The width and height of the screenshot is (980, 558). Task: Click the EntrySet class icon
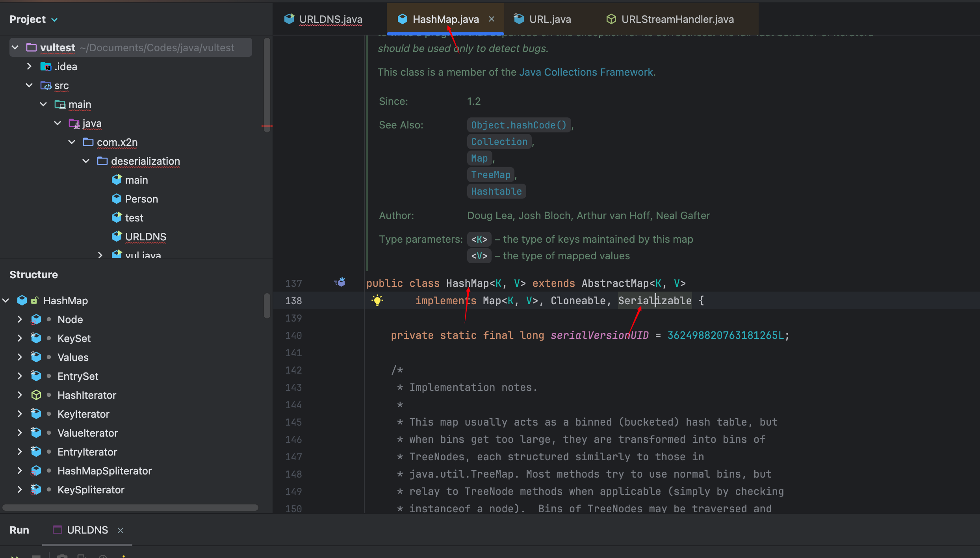[36, 376]
